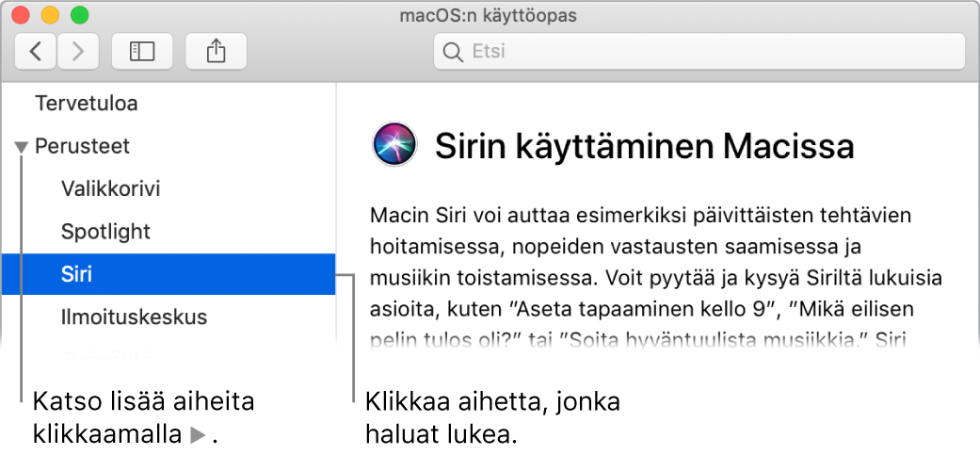Image resolution: width=980 pixels, height=455 pixels.
Task: Open the Valikkorivi topic
Action: click(x=111, y=188)
